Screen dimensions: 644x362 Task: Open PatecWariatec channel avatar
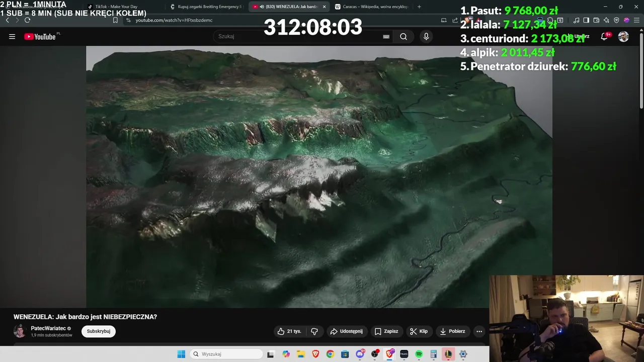coord(20,331)
